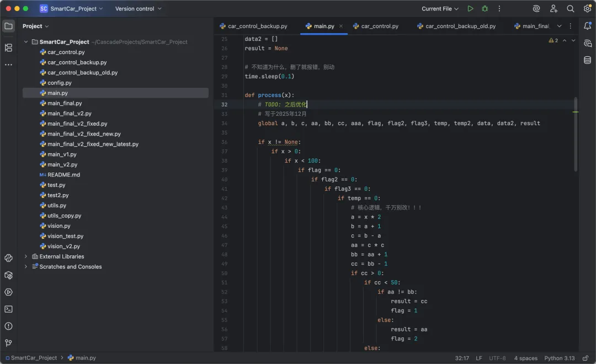The width and height of the screenshot is (596, 364).
Task: Show the Database tool window
Action: pos(587,60)
